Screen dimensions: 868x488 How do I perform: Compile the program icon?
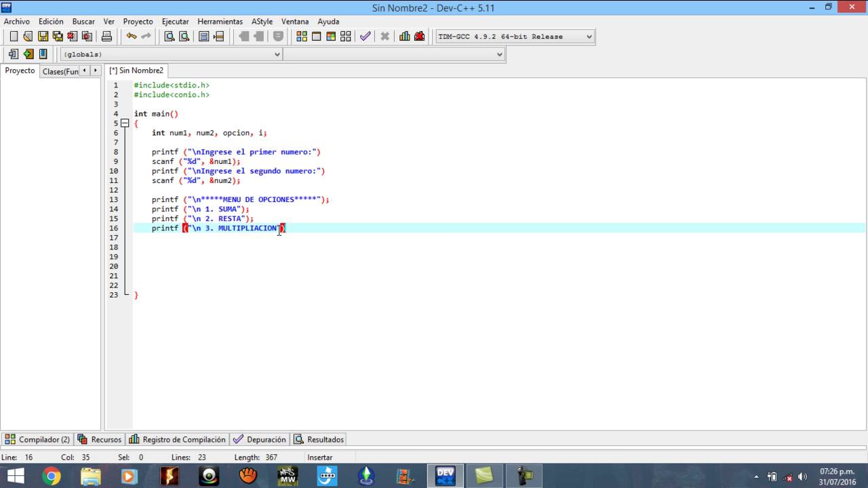pos(302,37)
